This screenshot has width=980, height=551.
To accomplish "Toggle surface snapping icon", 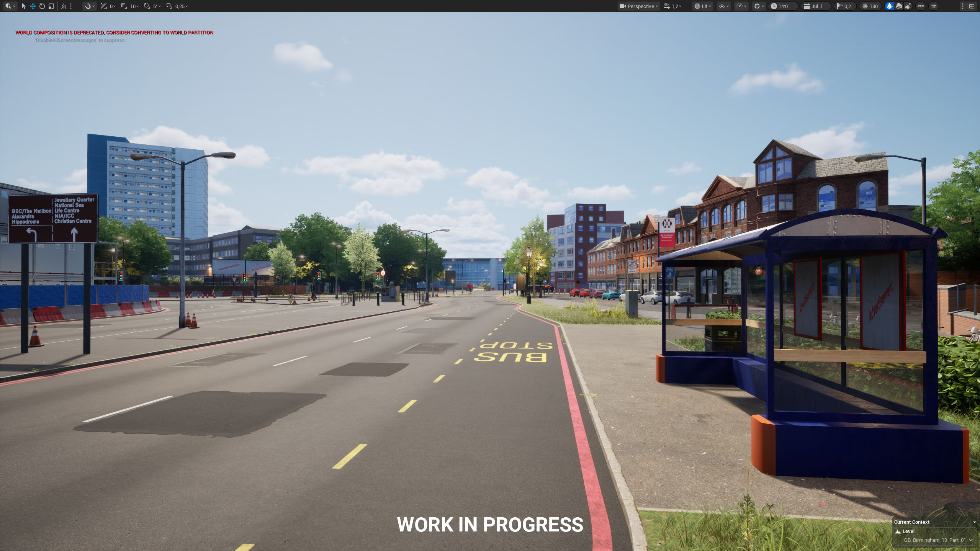I will (103, 6).
